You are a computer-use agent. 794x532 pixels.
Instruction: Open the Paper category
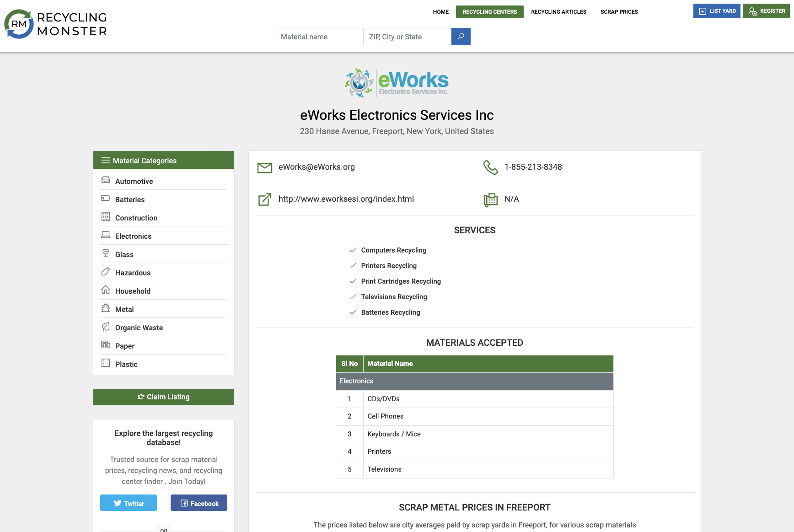[x=125, y=346]
